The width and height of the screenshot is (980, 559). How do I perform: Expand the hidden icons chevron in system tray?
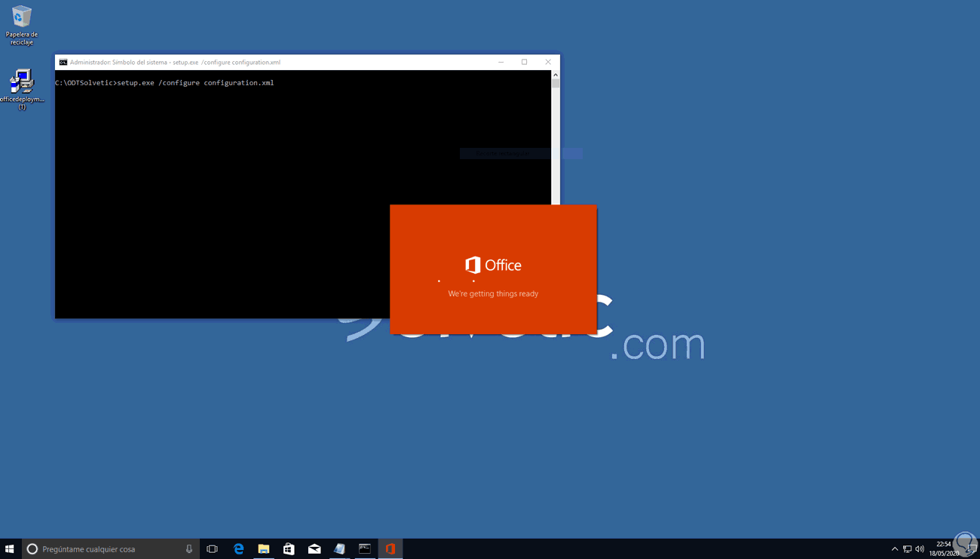(894, 548)
